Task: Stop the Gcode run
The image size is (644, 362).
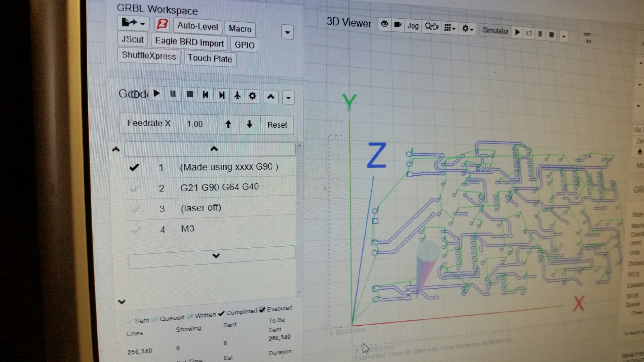Action: pyautogui.click(x=190, y=95)
